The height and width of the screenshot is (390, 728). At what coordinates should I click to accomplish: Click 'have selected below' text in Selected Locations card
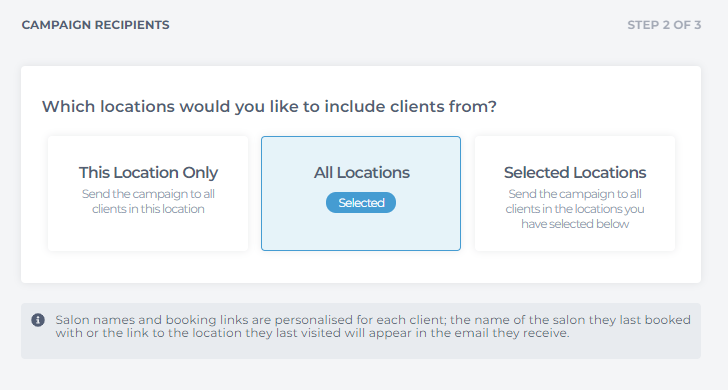pos(575,224)
